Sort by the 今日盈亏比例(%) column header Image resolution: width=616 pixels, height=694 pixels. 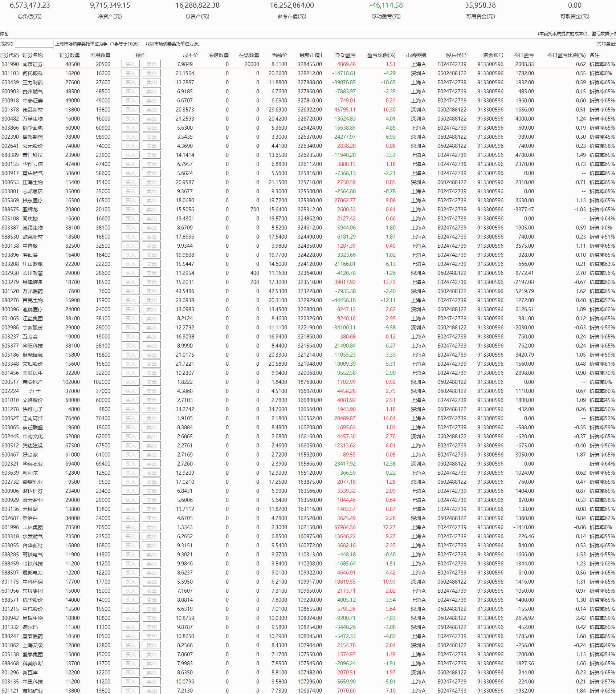(567, 55)
